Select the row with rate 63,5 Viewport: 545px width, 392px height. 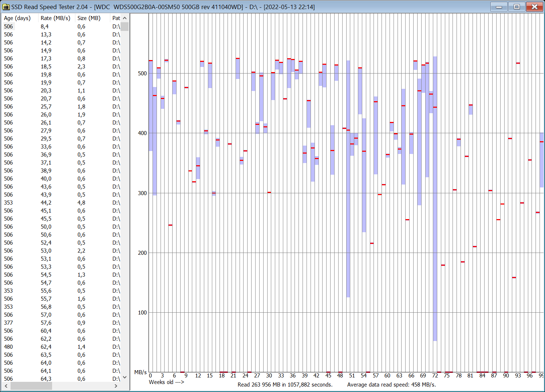(x=62, y=355)
